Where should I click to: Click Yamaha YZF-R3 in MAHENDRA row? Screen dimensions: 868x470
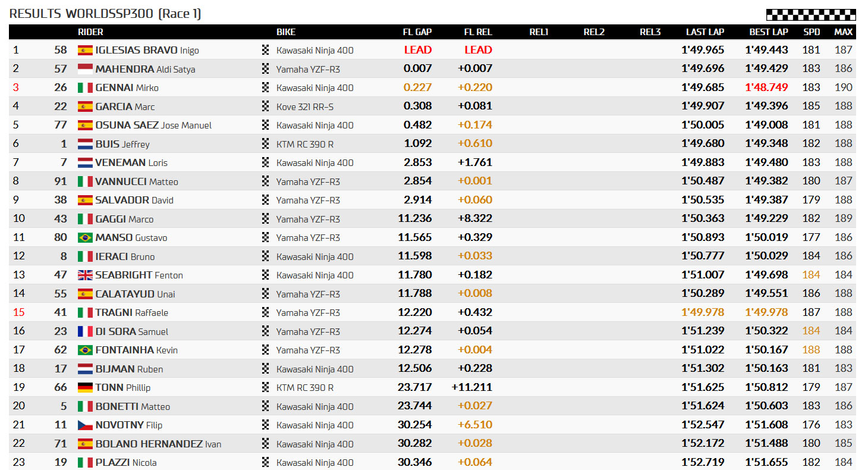click(x=308, y=69)
